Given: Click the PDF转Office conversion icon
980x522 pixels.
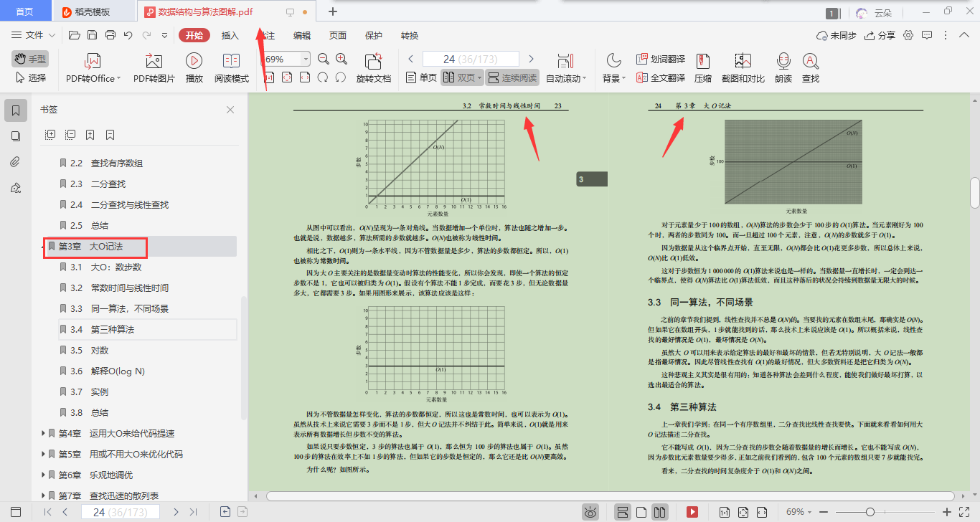Looking at the screenshot, I should pos(93,61).
